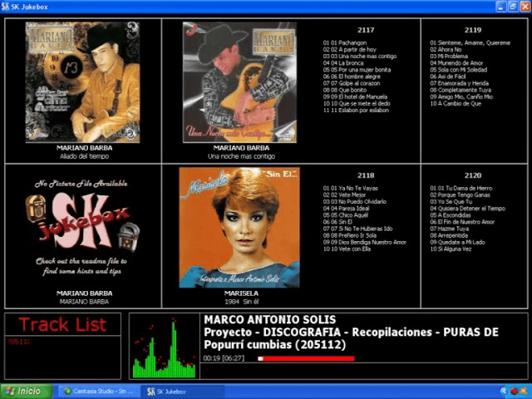Screen dimensions: 532x399
Task: Select the Una noche mas contigo album cover
Action: pyautogui.click(x=240, y=82)
